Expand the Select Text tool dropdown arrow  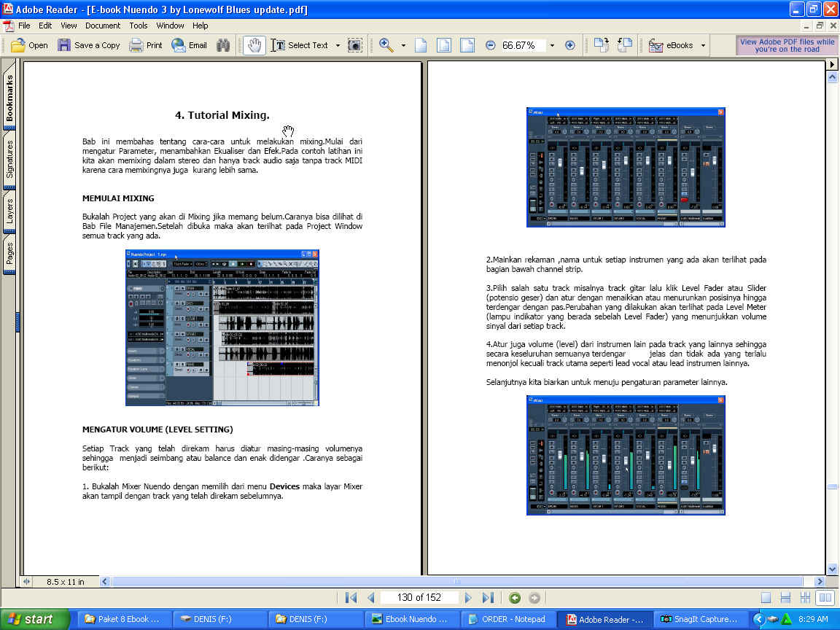(338, 45)
